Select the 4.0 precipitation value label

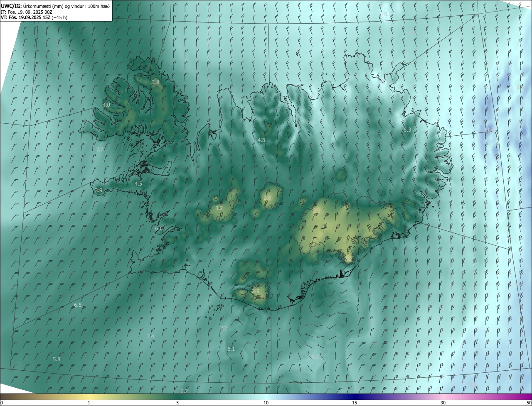click(x=106, y=105)
